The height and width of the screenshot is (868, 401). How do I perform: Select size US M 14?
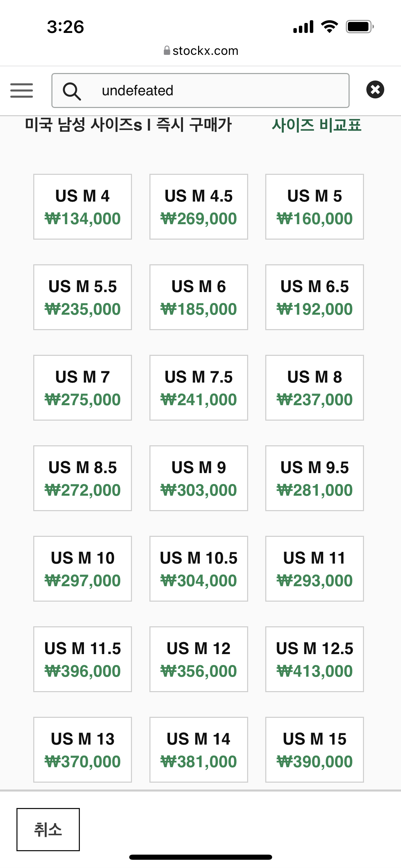[198, 750]
